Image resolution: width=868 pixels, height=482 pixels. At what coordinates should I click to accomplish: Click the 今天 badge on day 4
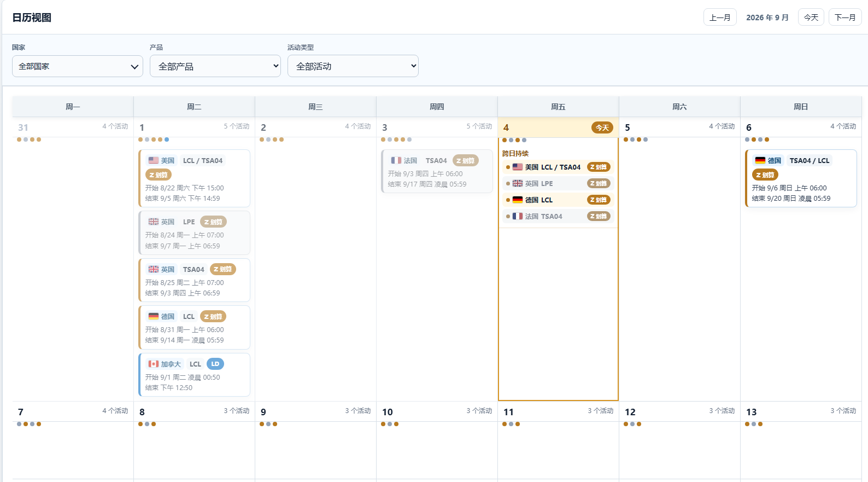[602, 127]
